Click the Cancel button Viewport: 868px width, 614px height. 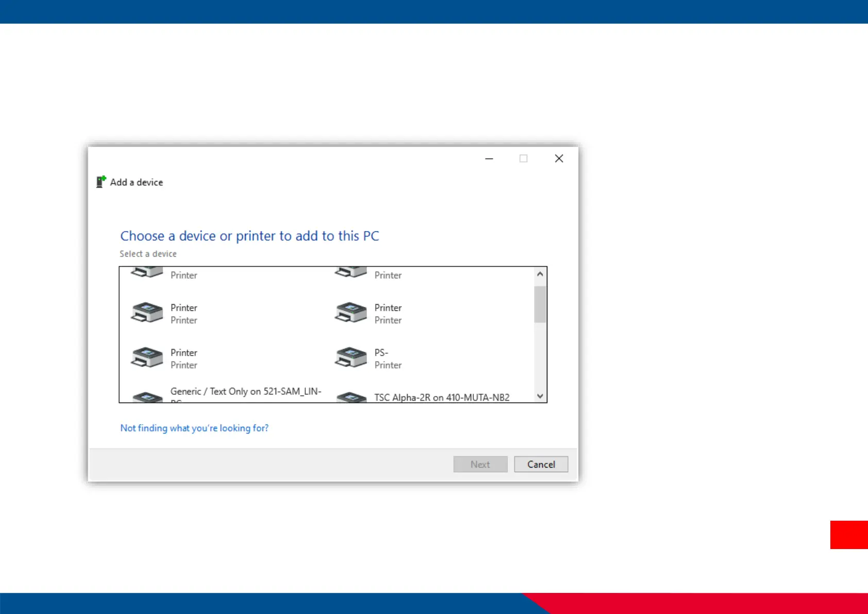click(541, 464)
